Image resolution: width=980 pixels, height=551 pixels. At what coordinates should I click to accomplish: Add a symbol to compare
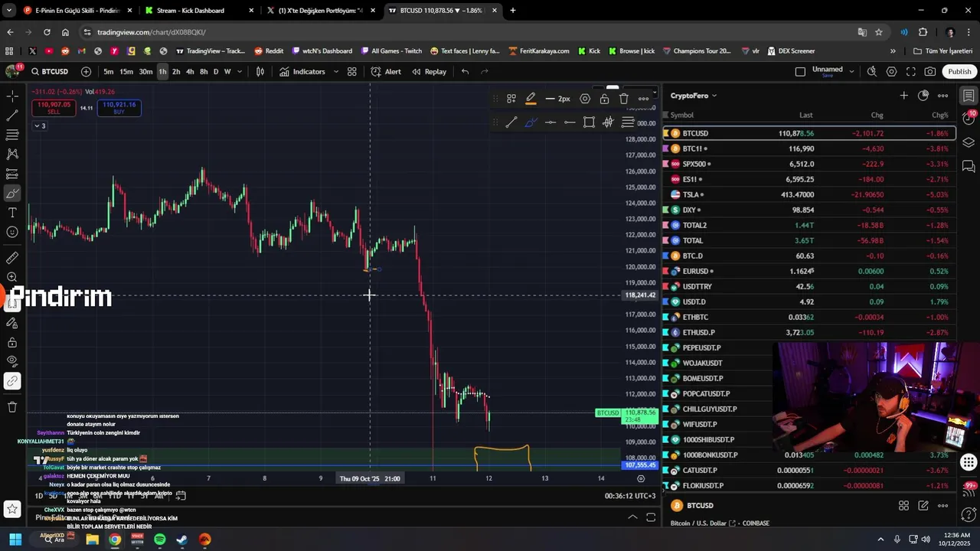(x=86, y=71)
